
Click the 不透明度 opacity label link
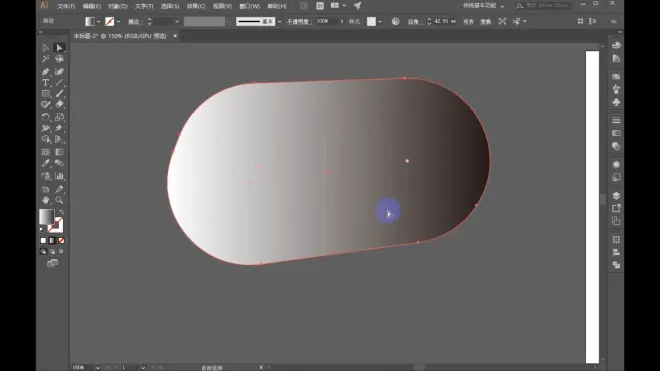(x=299, y=21)
